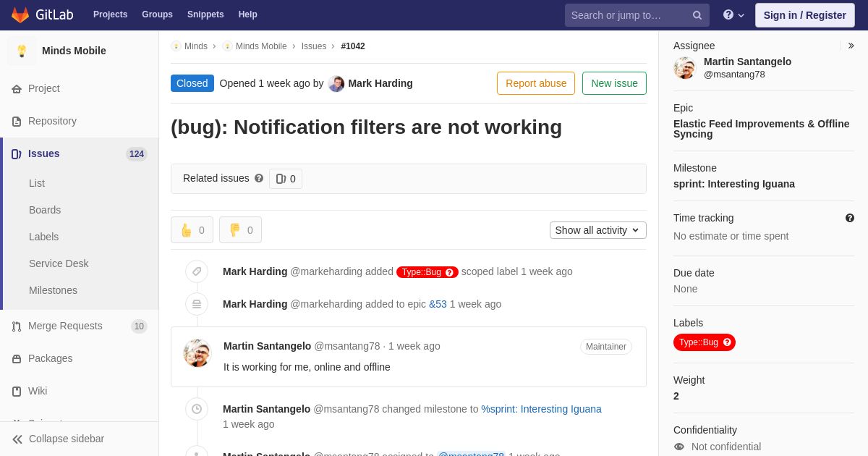The image size is (868, 456).
Task: Open the help question mark menu
Action: (733, 15)
